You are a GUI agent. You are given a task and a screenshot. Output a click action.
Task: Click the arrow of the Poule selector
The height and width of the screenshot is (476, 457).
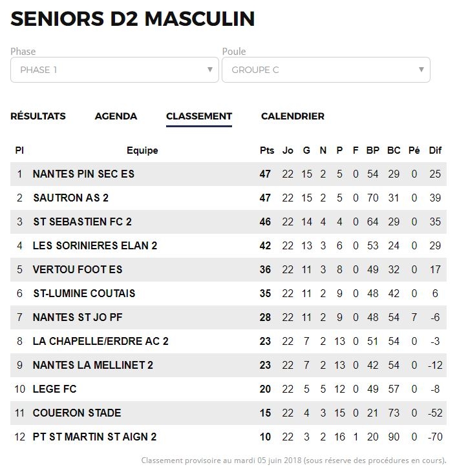(x=421, y=70)
